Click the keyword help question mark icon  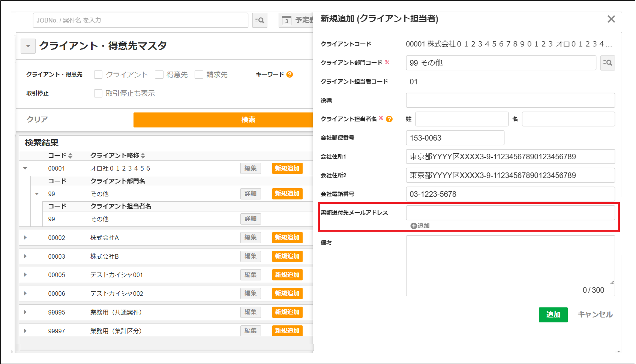tap(289, 75)
